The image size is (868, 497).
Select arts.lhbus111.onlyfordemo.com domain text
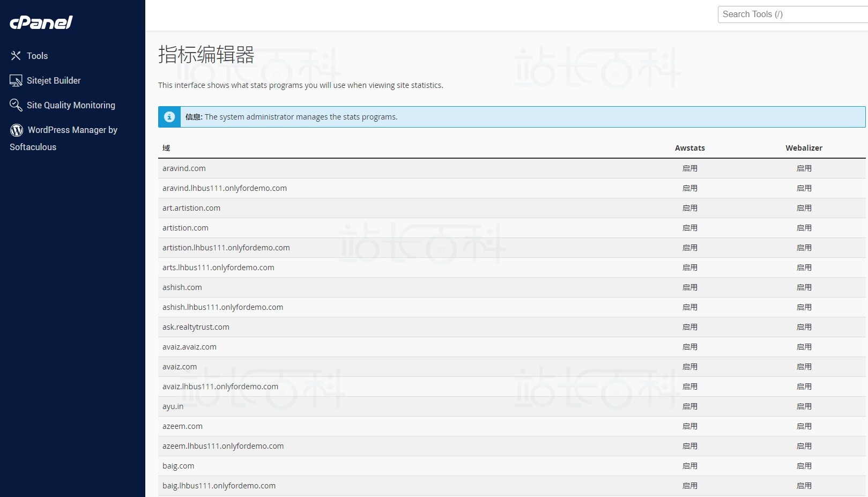point(218,268)
